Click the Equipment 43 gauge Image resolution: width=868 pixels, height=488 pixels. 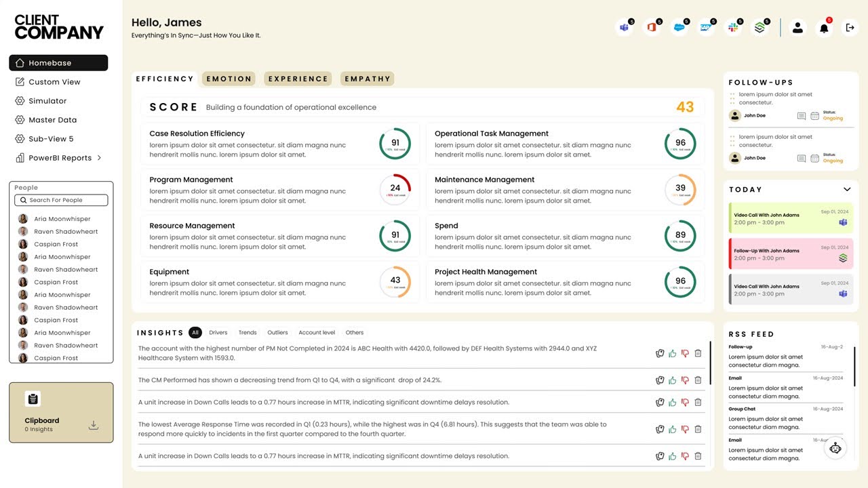coord(395,282)
